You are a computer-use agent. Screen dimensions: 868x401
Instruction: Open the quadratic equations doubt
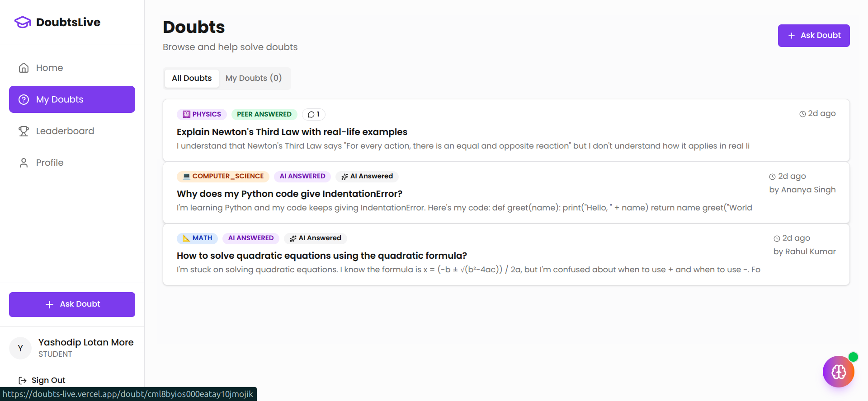tap(321, 256)
